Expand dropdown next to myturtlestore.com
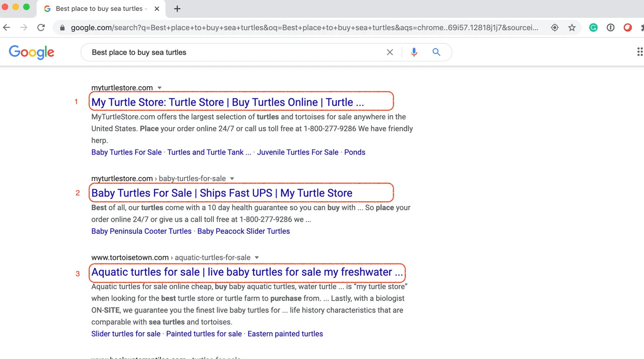Image resolution: width=644 pixels, height=359 pixels. (x=159, y=88)
